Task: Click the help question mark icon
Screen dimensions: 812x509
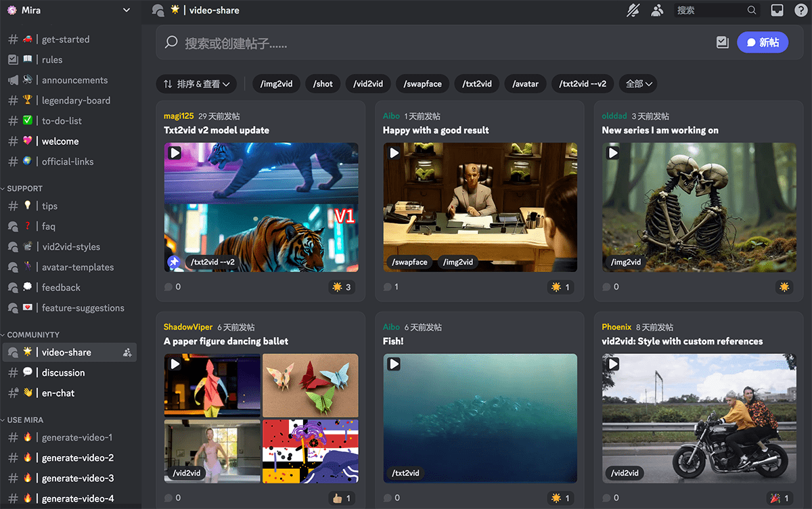Action: coord(800,10)
